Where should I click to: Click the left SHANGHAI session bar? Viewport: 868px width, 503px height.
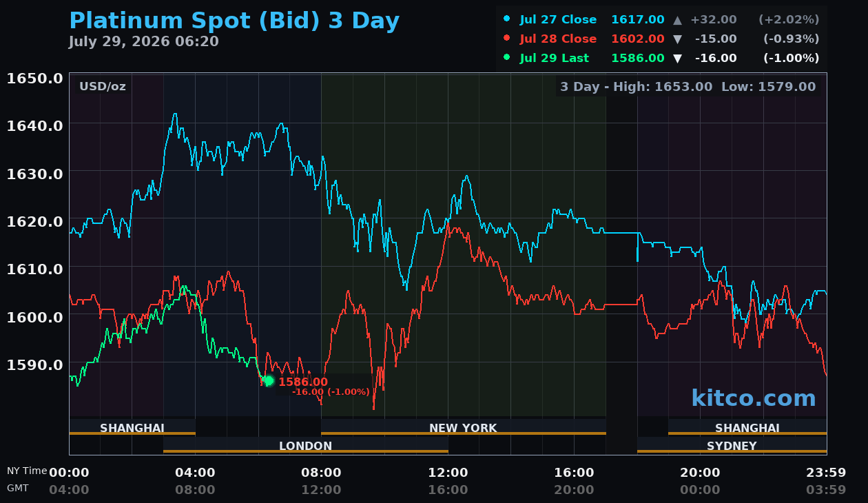coord(132,428)
